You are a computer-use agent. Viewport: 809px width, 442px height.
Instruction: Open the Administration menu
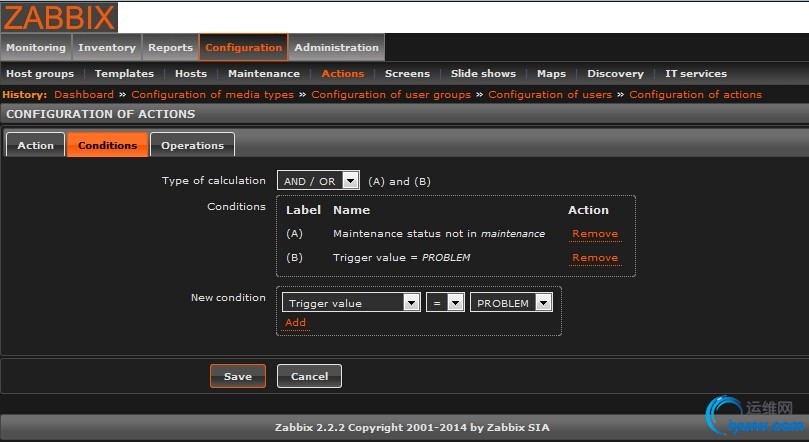point(336,47)
